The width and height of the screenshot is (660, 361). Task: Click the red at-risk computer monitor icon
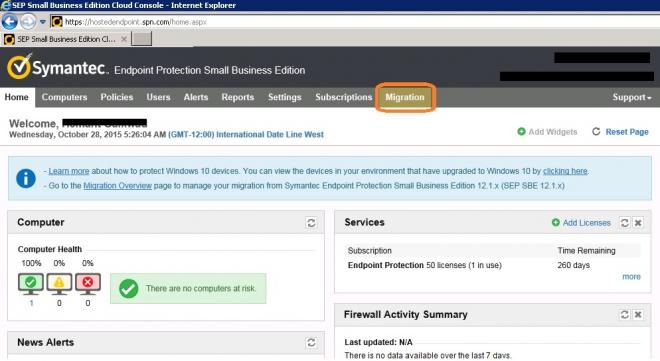(88, 284)
